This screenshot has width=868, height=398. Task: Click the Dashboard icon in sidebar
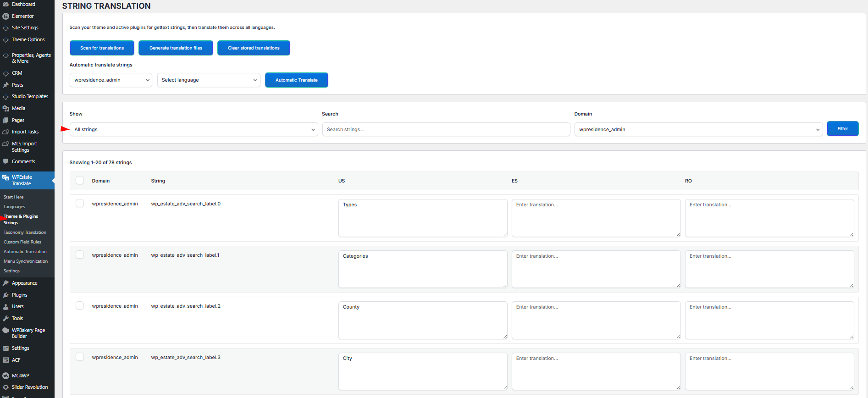[6, 4]
